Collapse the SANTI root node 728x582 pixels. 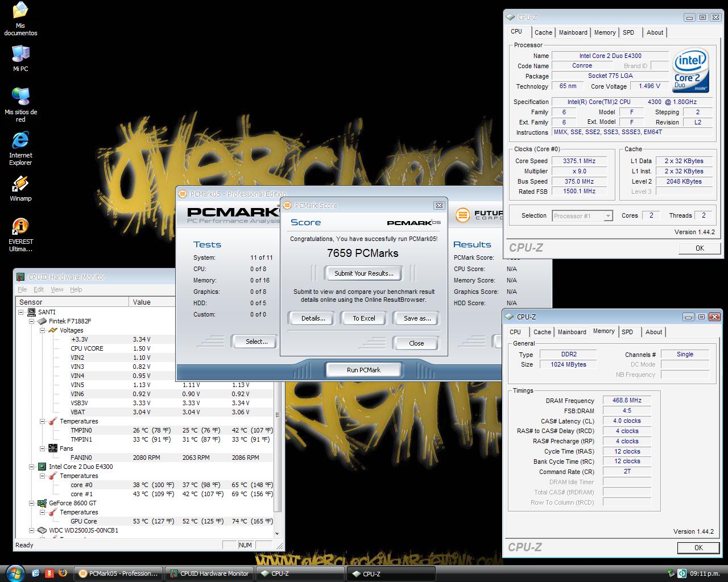(x=22, y=312)
